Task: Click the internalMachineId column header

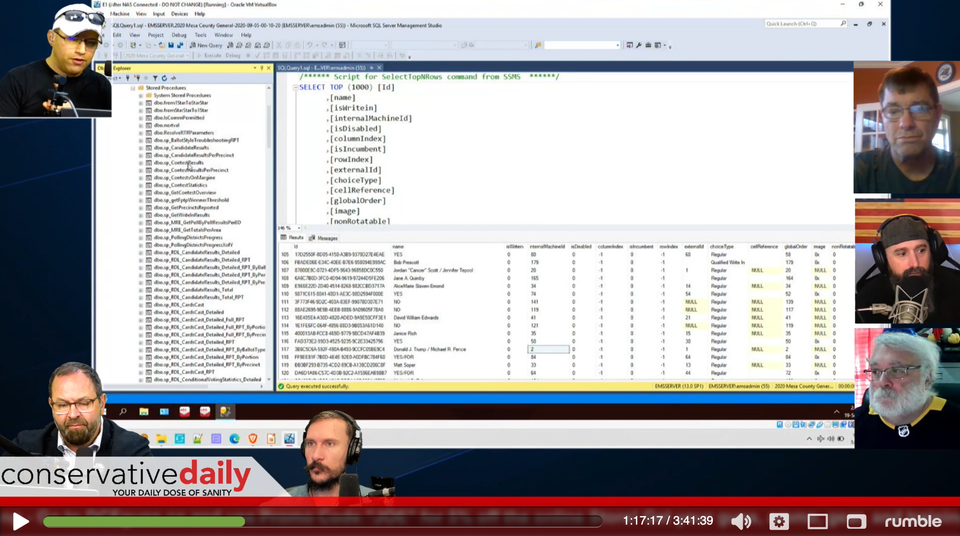Action: tap(547, 246)
